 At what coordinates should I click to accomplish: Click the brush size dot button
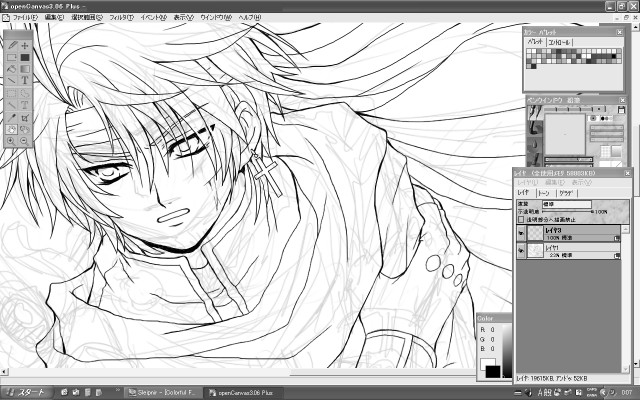tap(599, 109)
